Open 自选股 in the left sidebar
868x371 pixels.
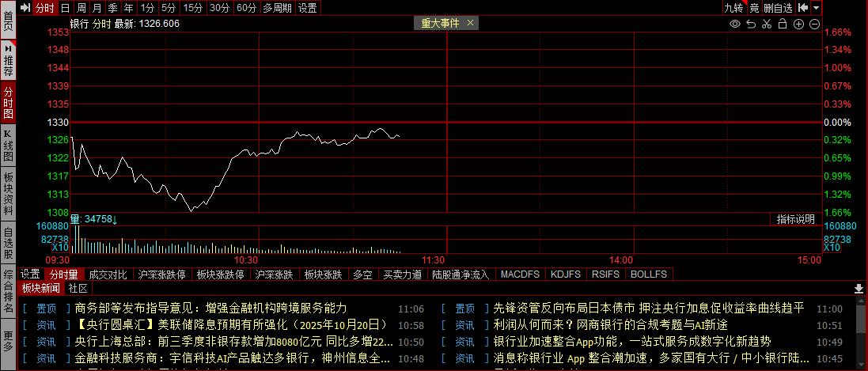point(8,243)
